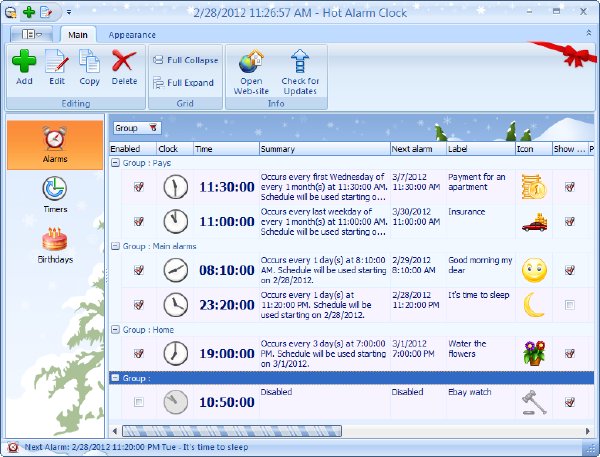Click the 3/7/2012 next alarm cell

coord(418,187)
